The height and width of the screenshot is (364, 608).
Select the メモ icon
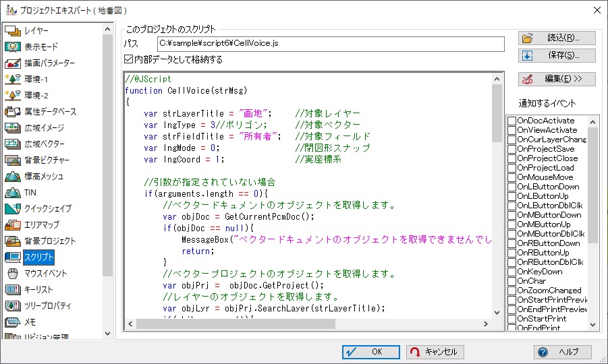point(12,322)
